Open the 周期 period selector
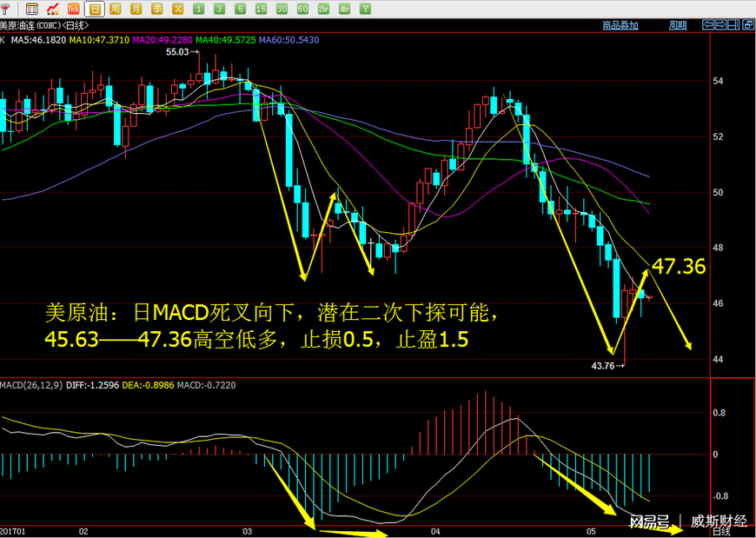Viewport: 756px width, 538px height. click(x=677, y=25)
